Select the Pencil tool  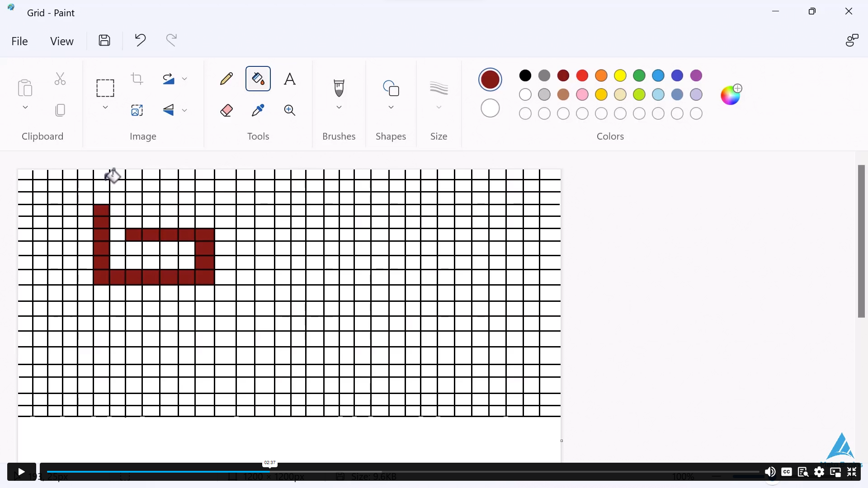[x=226, y=79]
